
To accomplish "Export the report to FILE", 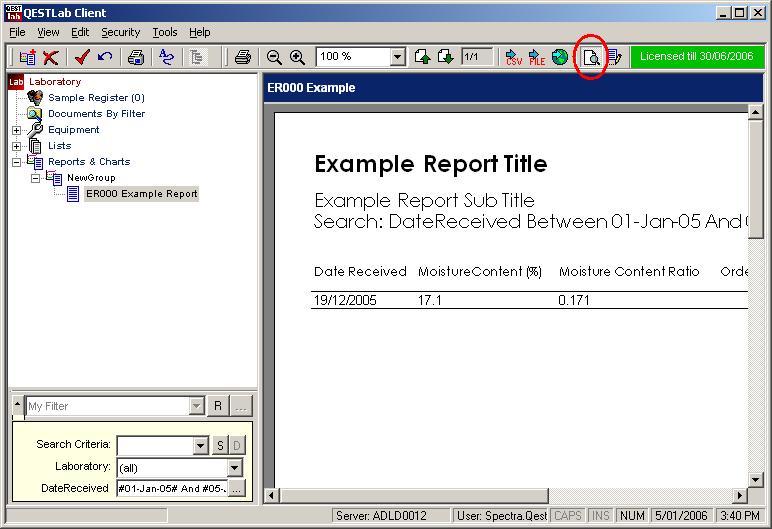I will (x=536, y=57).
